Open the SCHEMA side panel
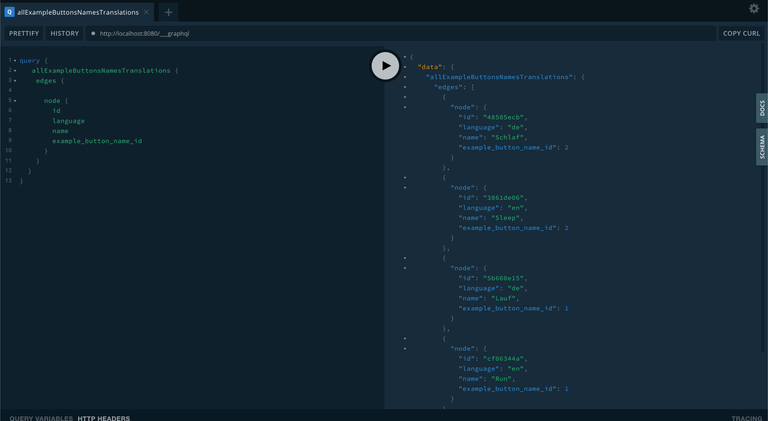This screenshot has width=768, height=421. coord(762,147)
